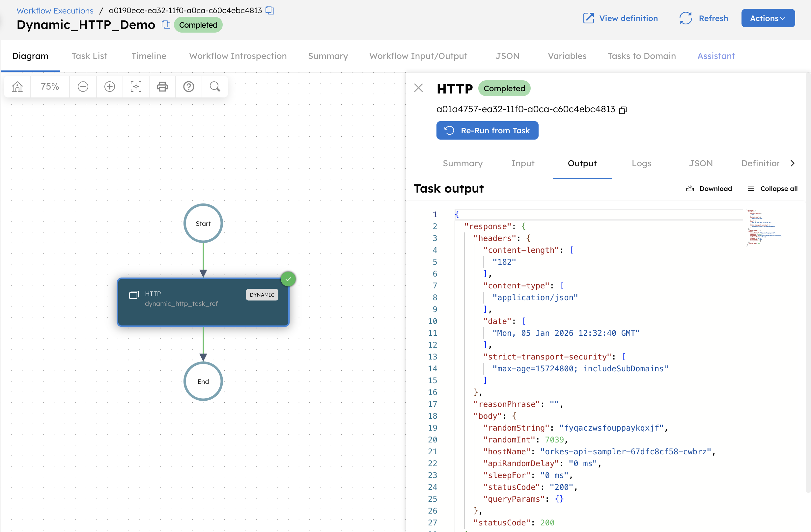The image size is (811, 532).
Task: Click Re-Run from Task
Action: (487, 130)
